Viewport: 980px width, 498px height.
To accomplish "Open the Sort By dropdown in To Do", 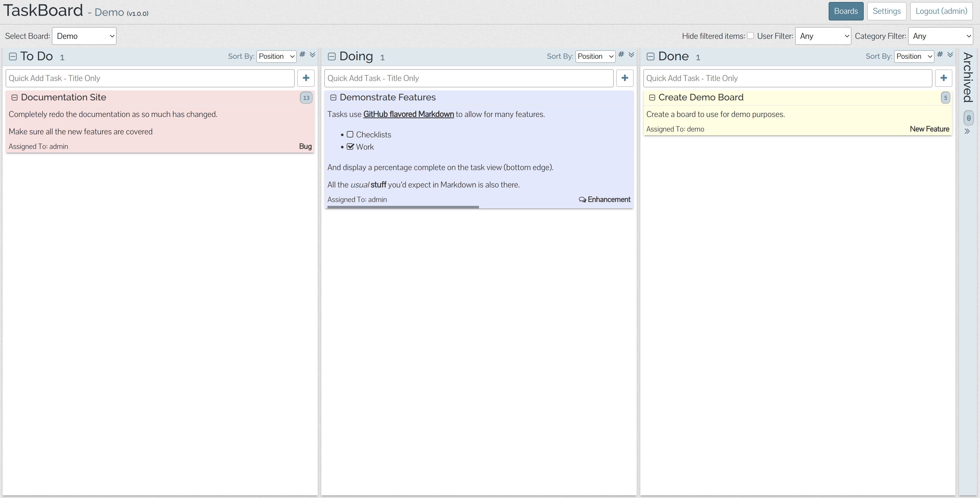I will [277, 56].
